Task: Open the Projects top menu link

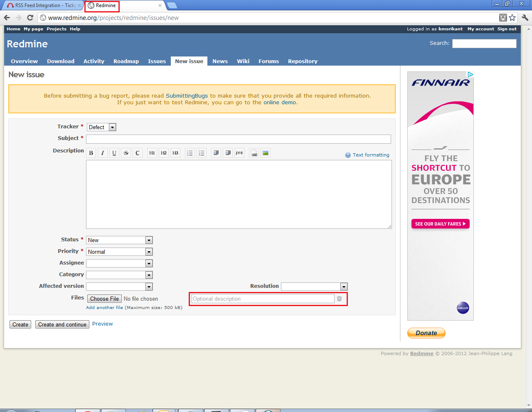Action: [x=57, y=29]
